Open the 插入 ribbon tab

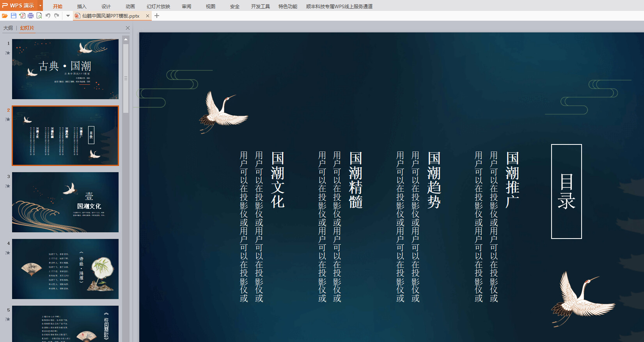click(82, 6)
